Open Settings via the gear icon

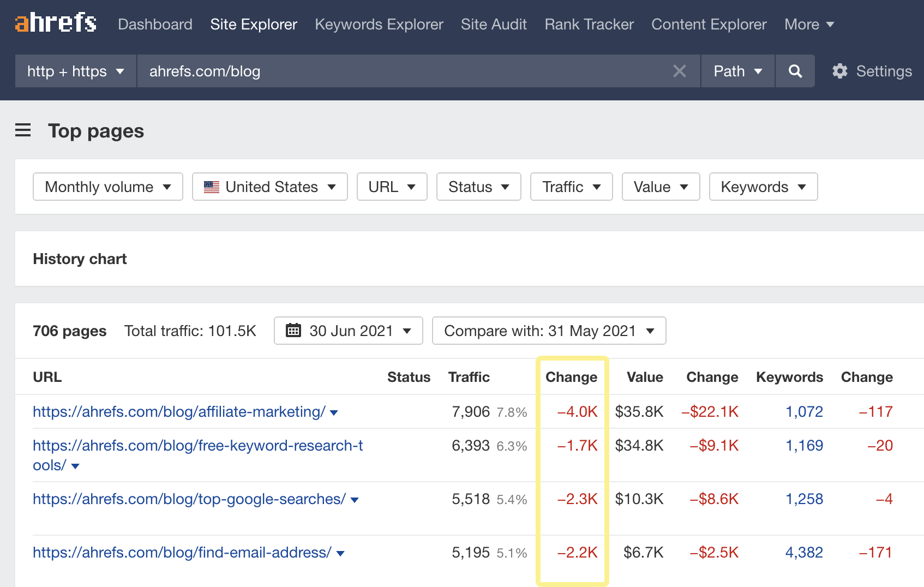coord(840,71)
